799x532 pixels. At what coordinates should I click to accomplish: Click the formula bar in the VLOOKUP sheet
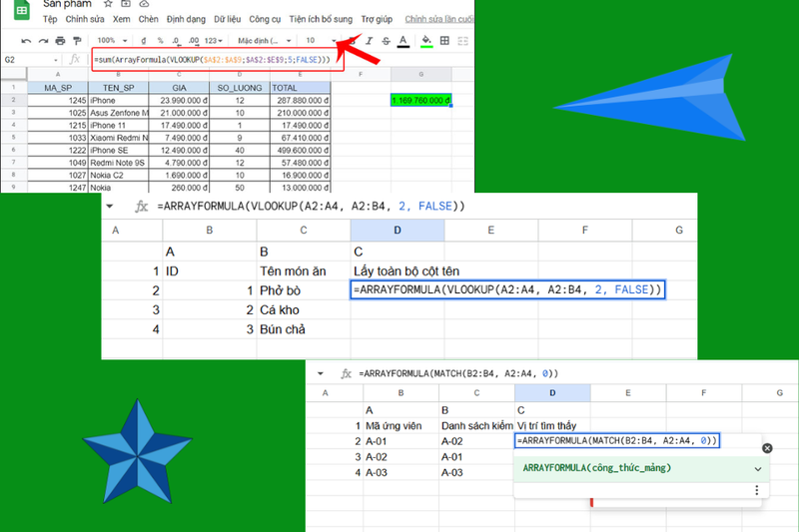click(x=311, y=207)
